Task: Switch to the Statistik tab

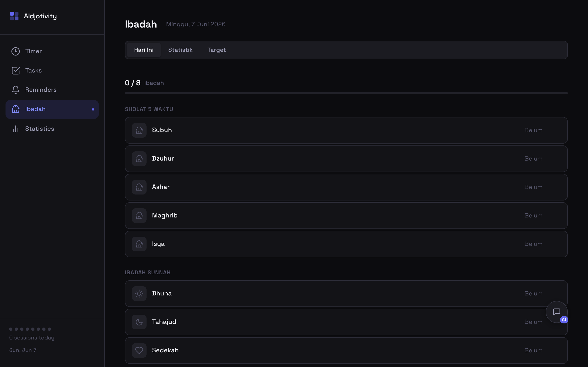Action: tap(180, 50)
